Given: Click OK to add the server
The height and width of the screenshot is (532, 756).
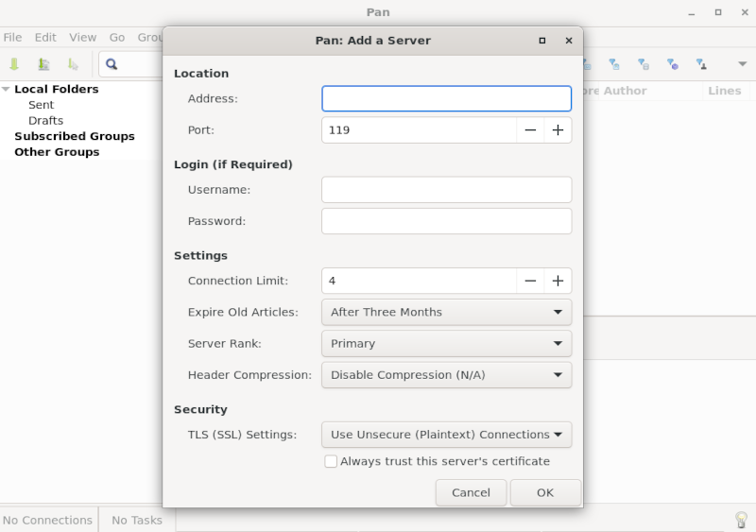Looking at the screenshot, I should click(x=545, y=492).
